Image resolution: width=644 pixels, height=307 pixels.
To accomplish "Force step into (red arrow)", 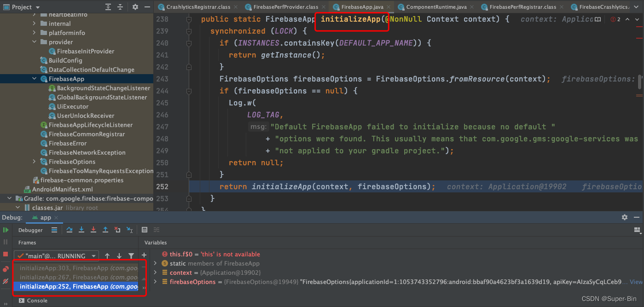I will click(x=93, y=230).
